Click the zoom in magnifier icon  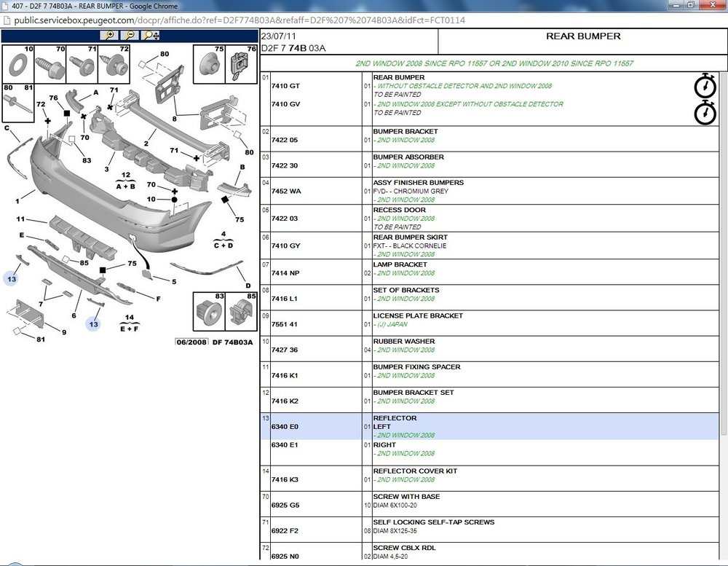[109, 35]
